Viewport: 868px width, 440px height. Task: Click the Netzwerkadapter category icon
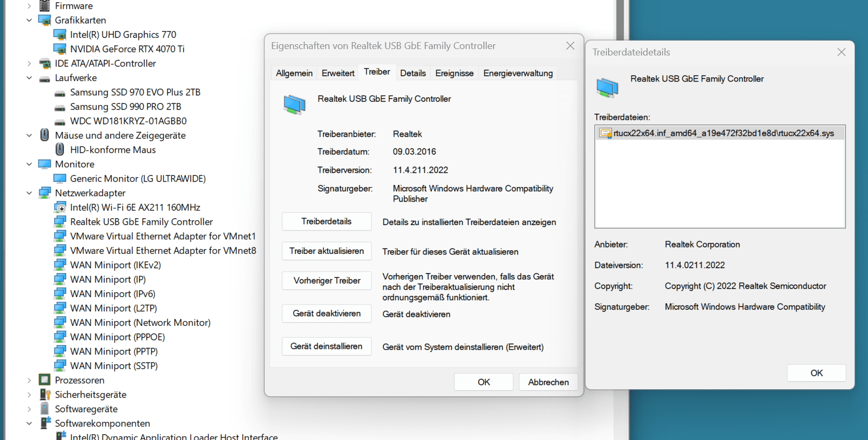coord(45,193)
